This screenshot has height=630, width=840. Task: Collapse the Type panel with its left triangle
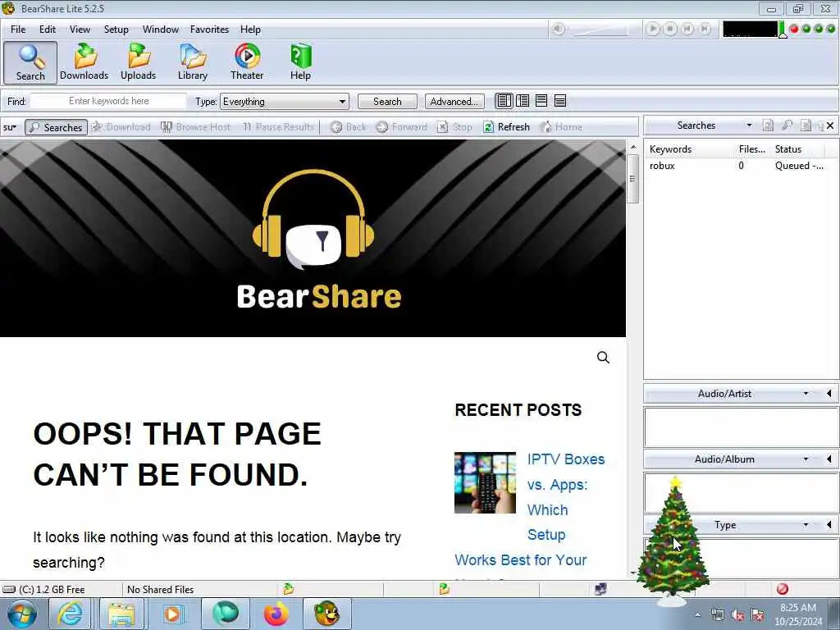[x=829, y=525]
